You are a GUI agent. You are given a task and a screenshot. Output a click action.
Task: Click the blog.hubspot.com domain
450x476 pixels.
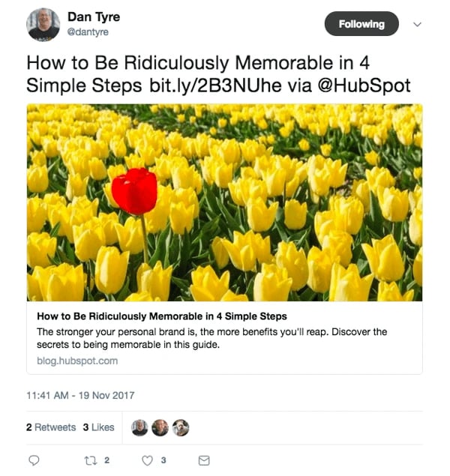[77, 361]
